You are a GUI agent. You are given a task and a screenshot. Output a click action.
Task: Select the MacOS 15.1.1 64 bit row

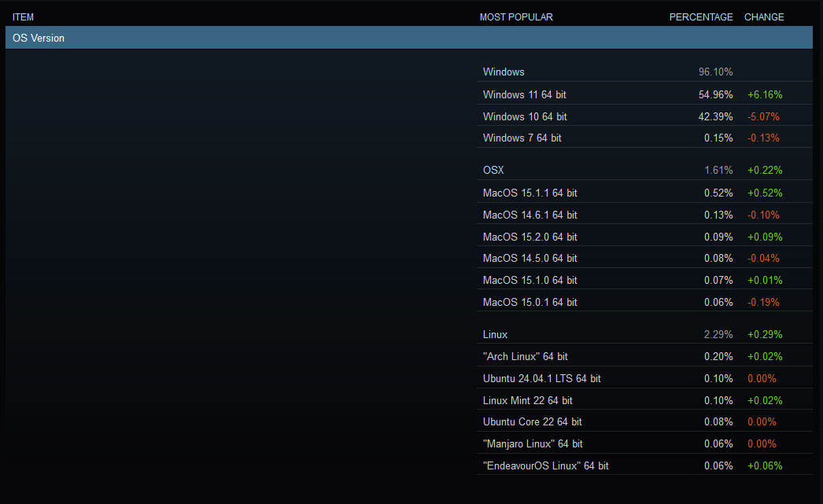(x=644, y=193)
